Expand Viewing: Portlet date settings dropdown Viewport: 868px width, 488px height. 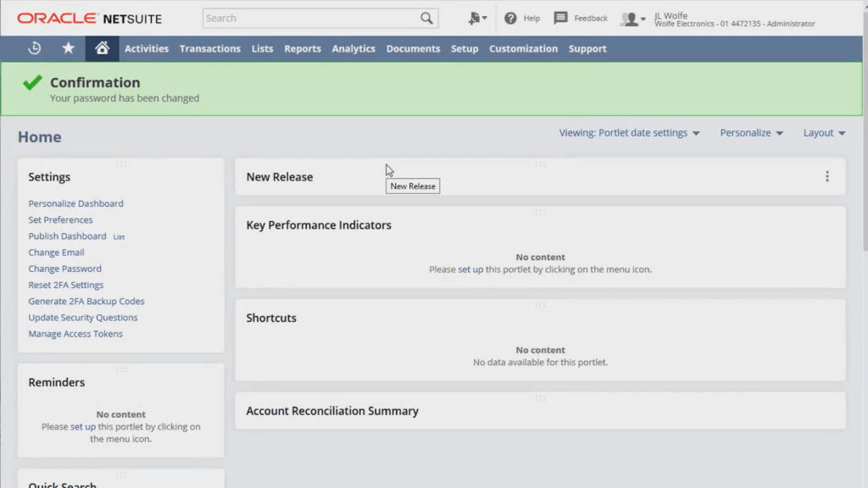(630, 133)
